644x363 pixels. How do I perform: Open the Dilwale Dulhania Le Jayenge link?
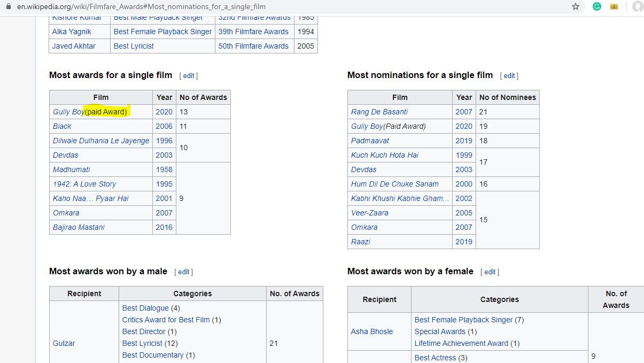point(101,141)
